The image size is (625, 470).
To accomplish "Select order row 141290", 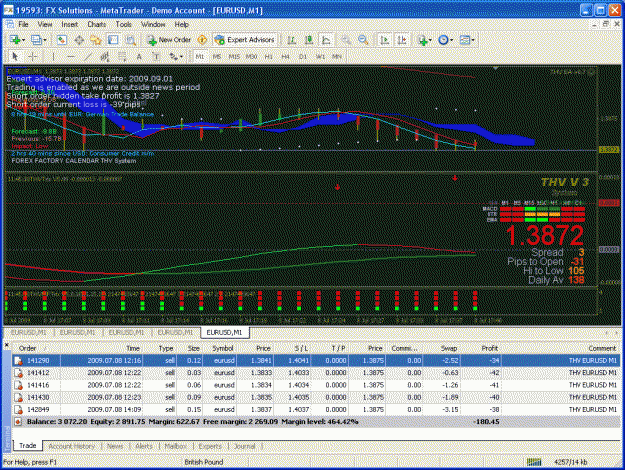I will point(316,361).
